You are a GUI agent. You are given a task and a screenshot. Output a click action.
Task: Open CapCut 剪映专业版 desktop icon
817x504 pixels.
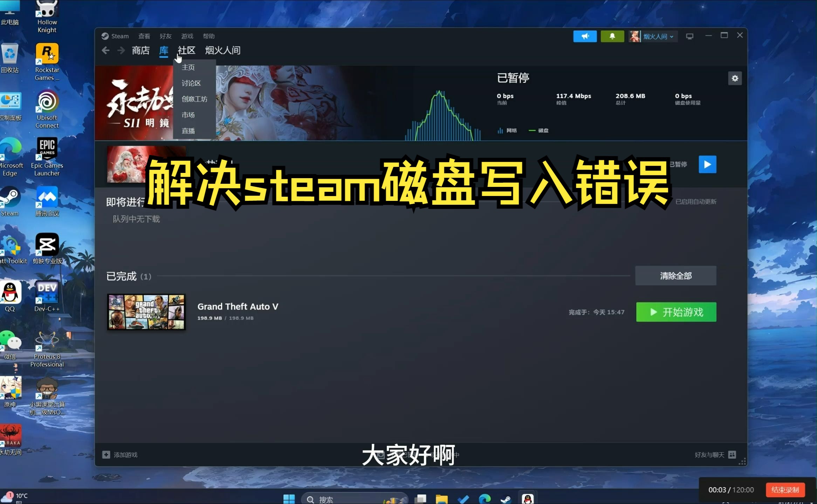point(47,248)
